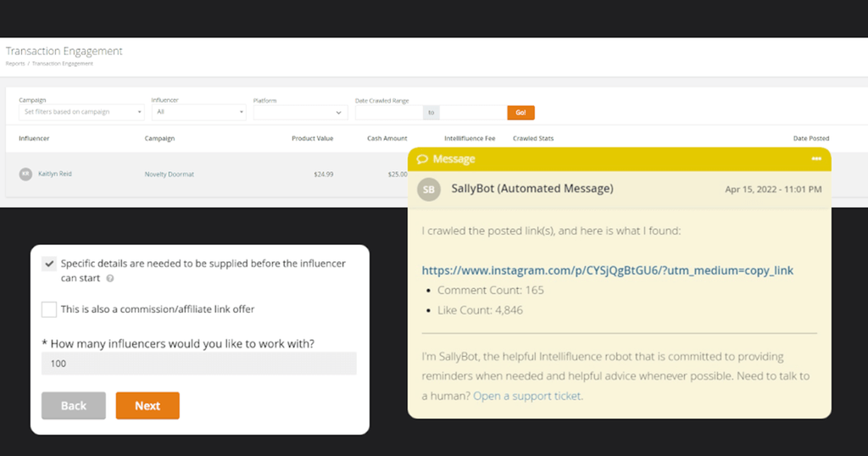Open the Campaign filter dropdown

pyautogui.click(x=81, y=112)
